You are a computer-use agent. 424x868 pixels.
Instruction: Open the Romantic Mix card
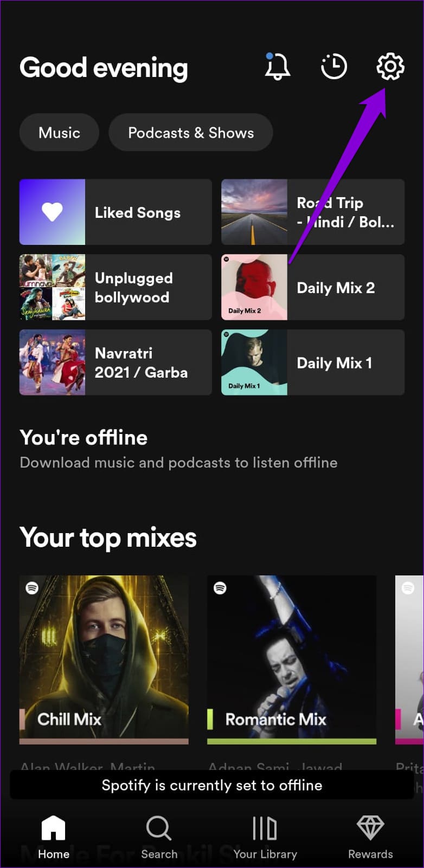[292, 659]
